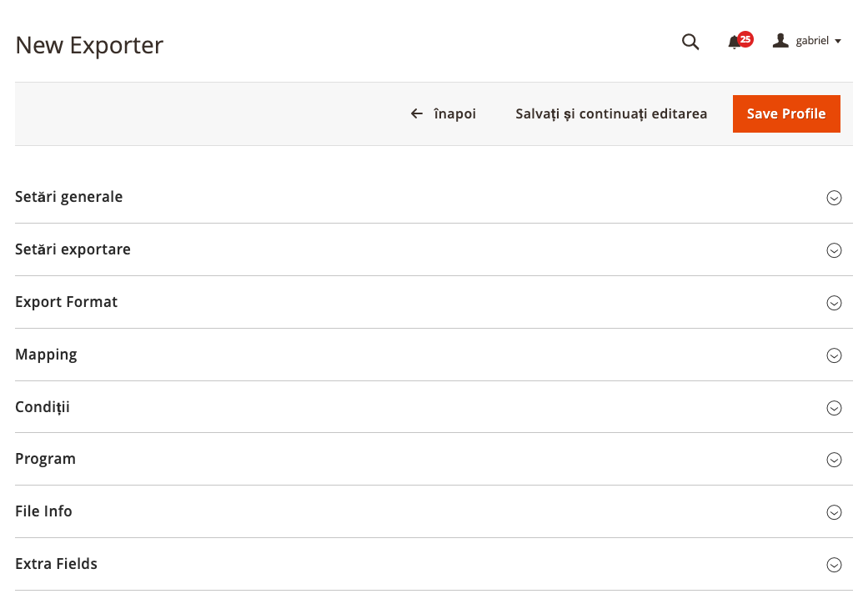Expand the Setări generale section
Viewport: 868px width, 604px height.
point(434,197)
